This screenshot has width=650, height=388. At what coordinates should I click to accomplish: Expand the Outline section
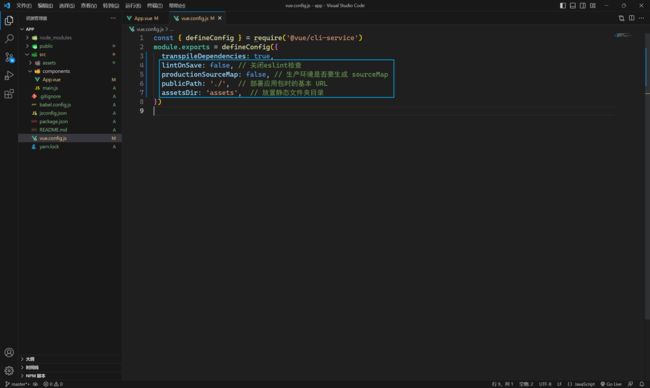(70, 359)
